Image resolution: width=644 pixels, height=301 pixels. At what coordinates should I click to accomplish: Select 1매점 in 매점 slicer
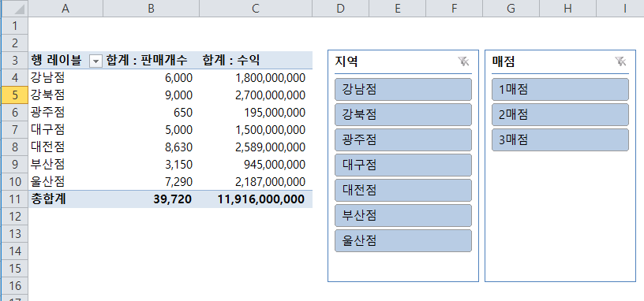(560, 89)
